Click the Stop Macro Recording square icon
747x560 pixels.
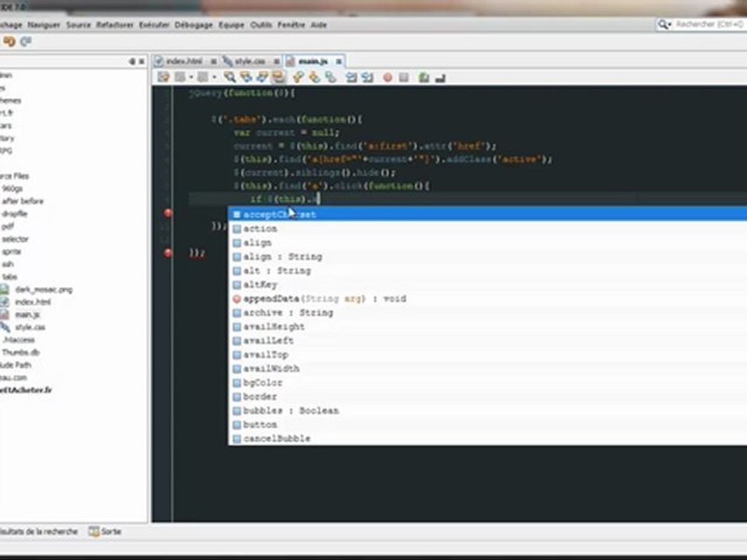coord(404,77)
